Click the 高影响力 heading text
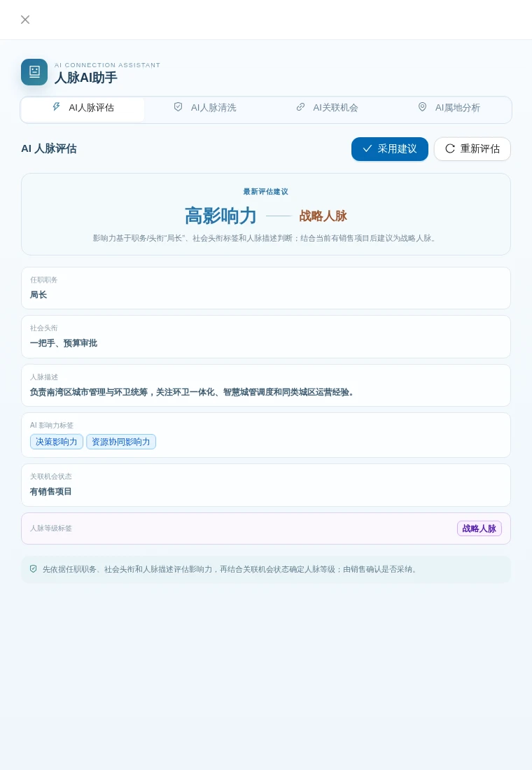The height and width of the screenshot is (770, 532). [x=220, y=216]
